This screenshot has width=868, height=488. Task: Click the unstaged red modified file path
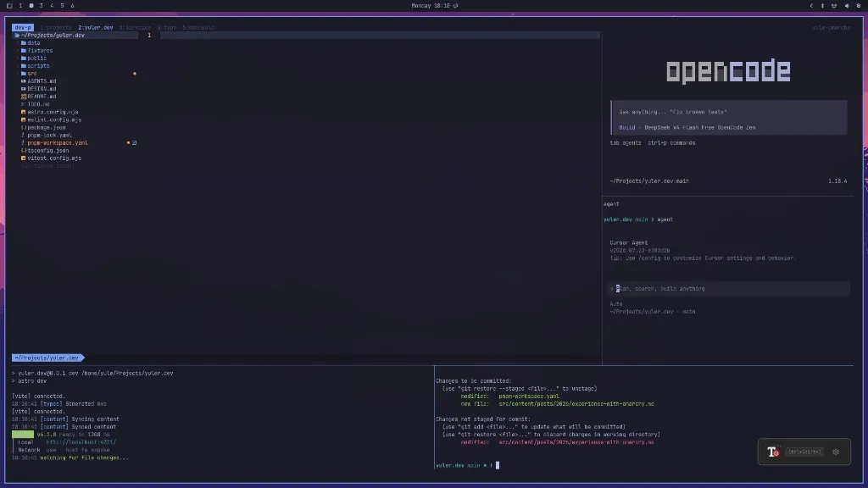point(576,442)
